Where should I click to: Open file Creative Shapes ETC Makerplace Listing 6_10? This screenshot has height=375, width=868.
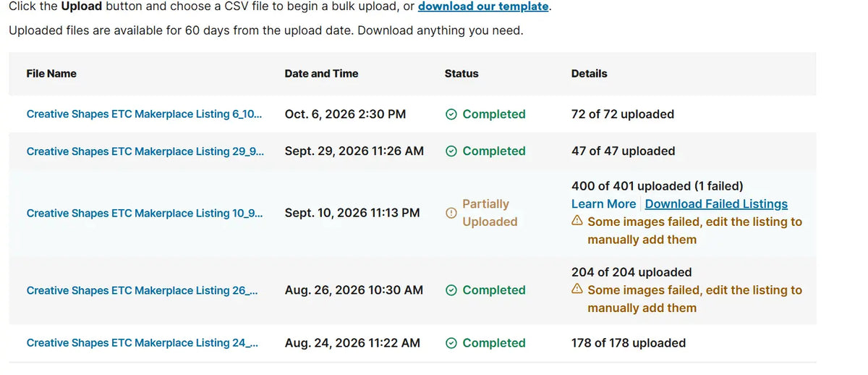pyautogui.click(x=145, y=114)
